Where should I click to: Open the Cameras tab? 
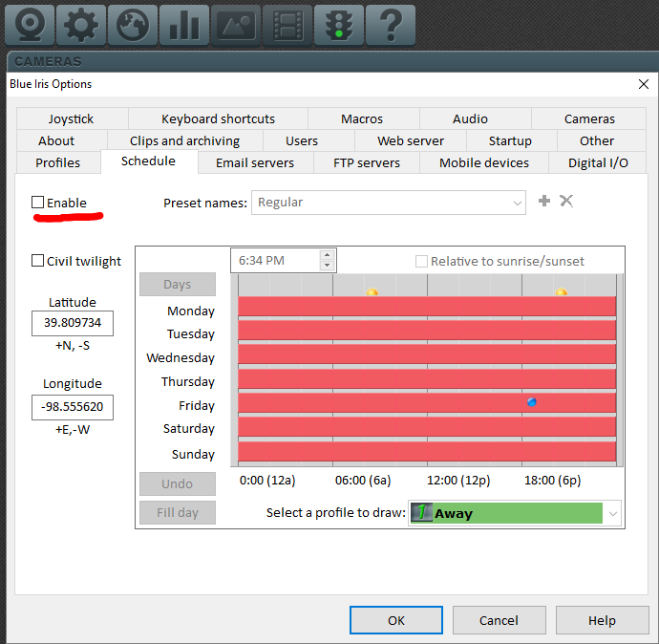589,119
